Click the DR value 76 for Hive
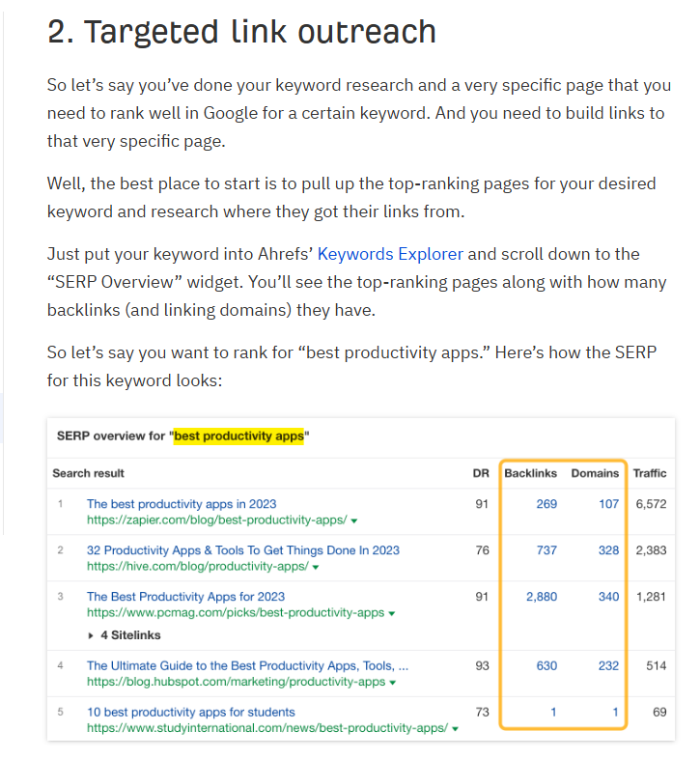Screen dimensions: 700x759 [x=482, y=550]
